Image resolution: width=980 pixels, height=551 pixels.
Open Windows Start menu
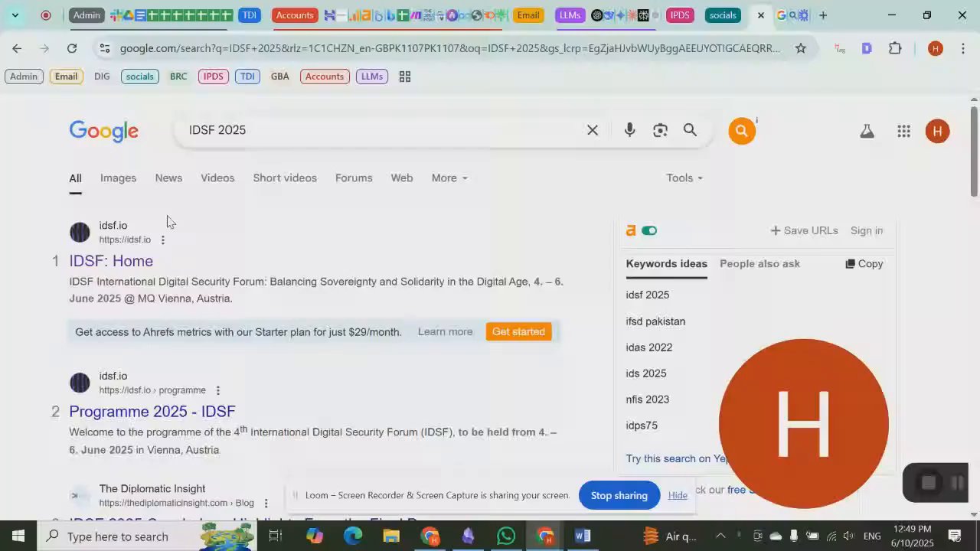click(x=18, y=536)
